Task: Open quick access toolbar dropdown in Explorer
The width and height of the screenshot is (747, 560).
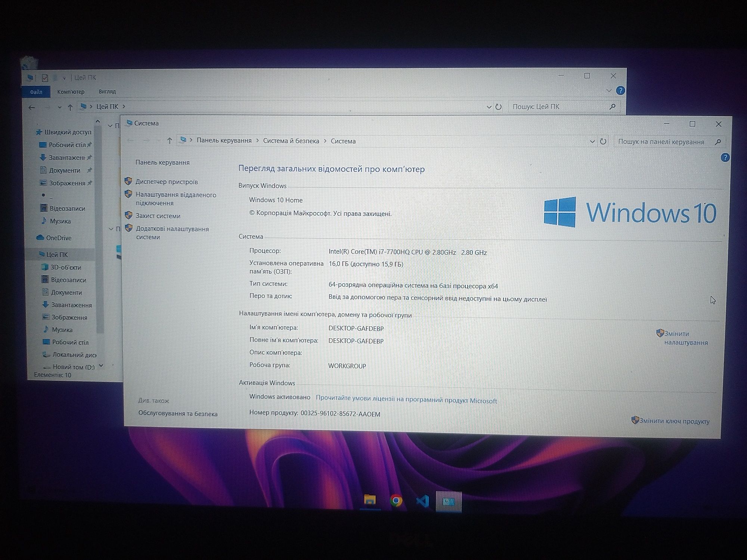Action: [x=64, y=78]
